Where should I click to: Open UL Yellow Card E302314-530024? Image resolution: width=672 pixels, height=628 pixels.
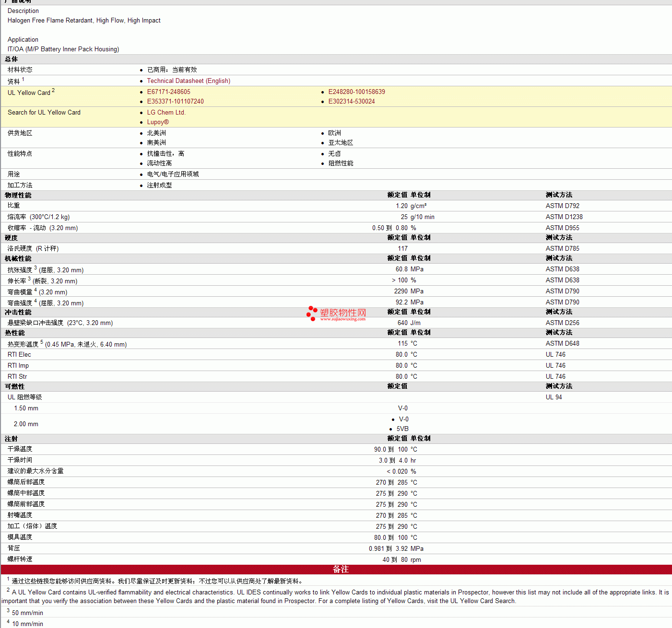click(x=352, y=102)
